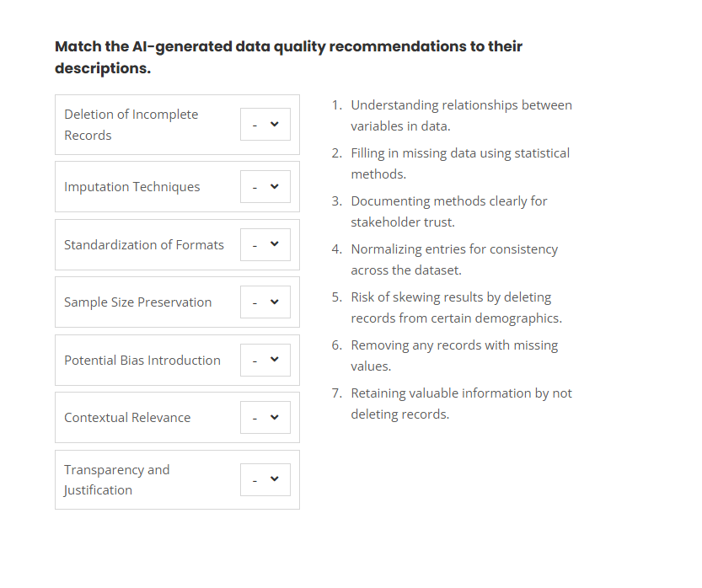The width and height of the screenshot is (702, 588).
Task: Open the Potential Bias Introduction dropdown
Action: (x=265, y=360)
